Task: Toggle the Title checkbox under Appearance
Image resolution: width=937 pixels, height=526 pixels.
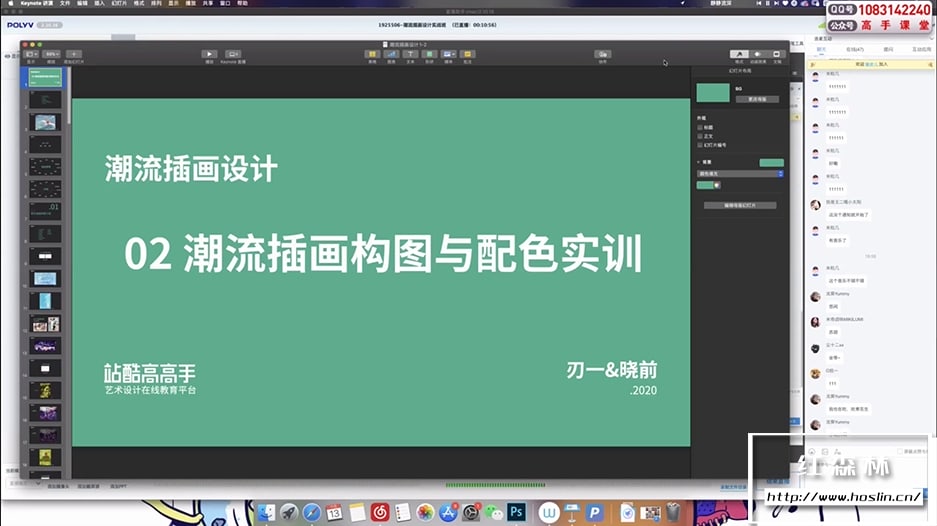Action: 700,127
